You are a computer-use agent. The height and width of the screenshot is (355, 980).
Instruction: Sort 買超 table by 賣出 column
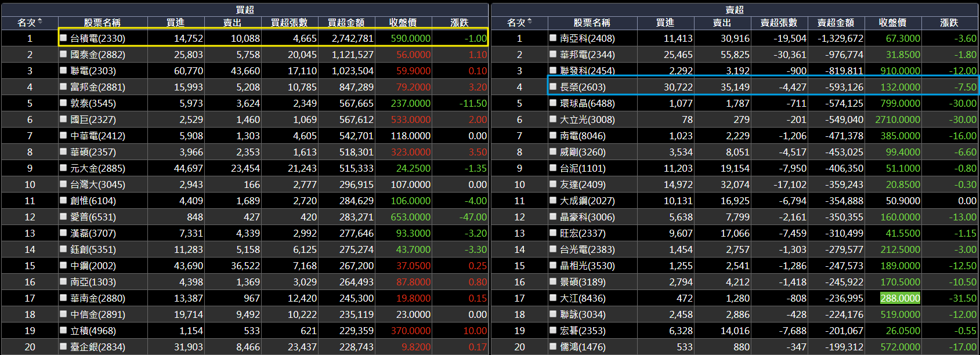click(x=233, y=23)
